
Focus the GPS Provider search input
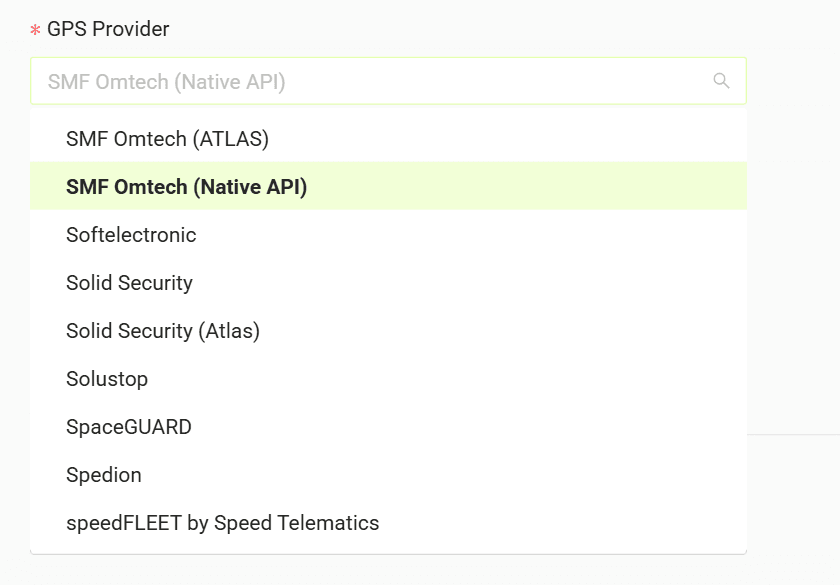pyautogui.click(x=388, y=81)
